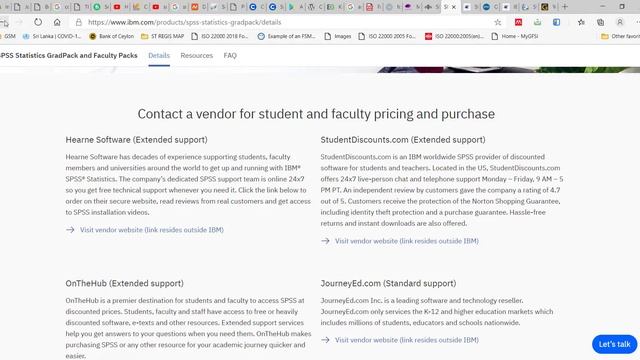Open the Collections icon

point(600,22)
